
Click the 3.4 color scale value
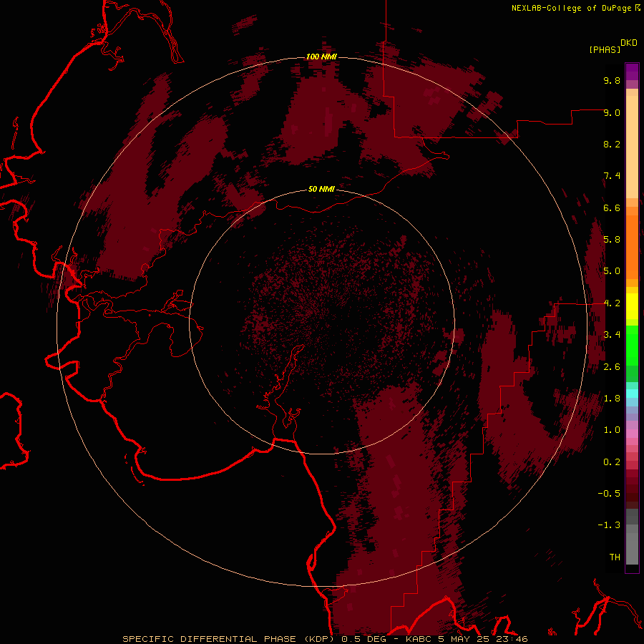612,335
